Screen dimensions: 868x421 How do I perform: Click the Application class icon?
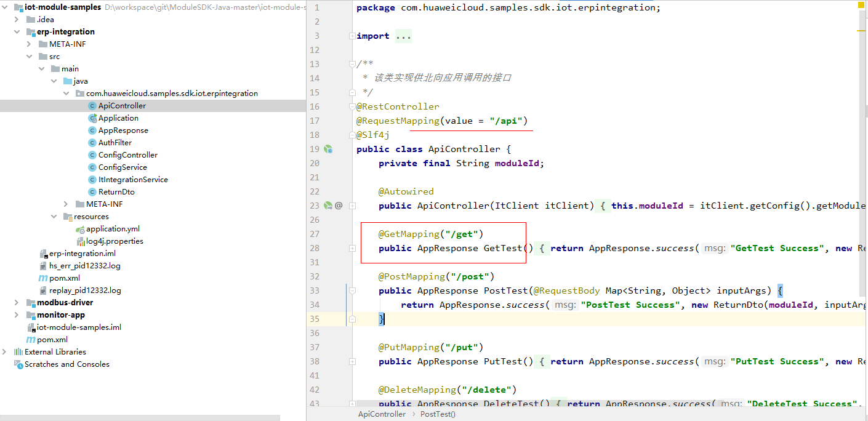[x=92, y=118]
